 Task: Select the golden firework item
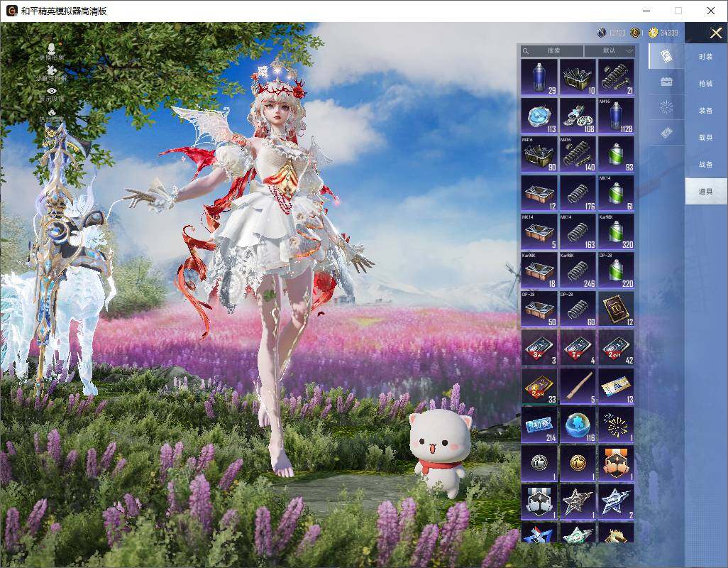(x=616, y=425)
